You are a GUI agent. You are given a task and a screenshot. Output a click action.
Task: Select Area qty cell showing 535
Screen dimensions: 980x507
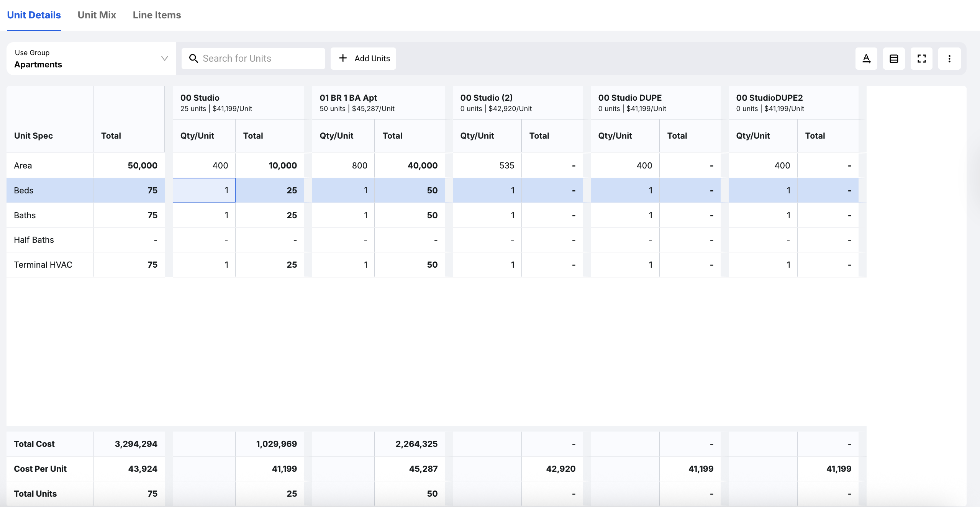(487, 165)
